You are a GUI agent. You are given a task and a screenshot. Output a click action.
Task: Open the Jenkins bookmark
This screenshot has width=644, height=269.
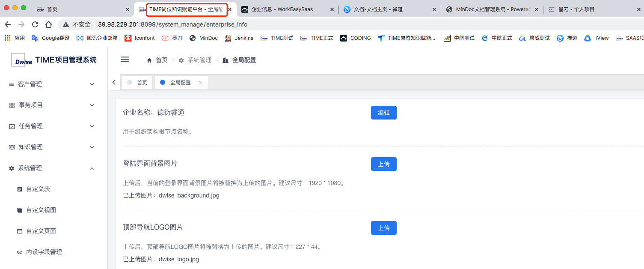coord(239,38)
